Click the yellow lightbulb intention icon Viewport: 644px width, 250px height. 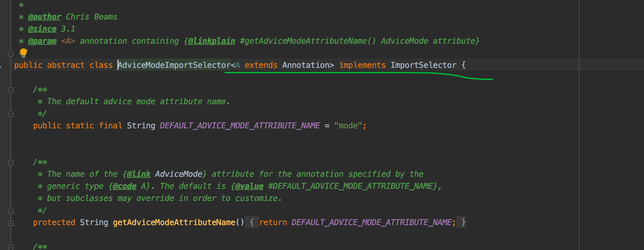tap(23, 53)
